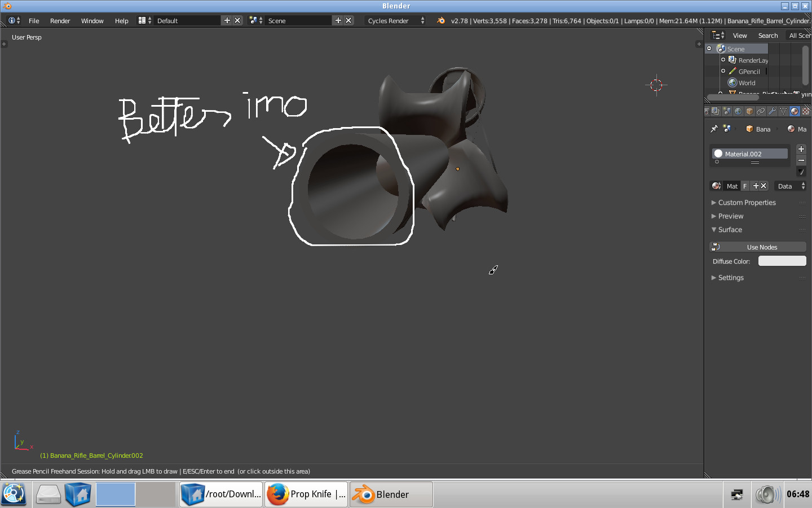
Task: Open the Constraints chain-link tab
Action: [x=761, y=111]
